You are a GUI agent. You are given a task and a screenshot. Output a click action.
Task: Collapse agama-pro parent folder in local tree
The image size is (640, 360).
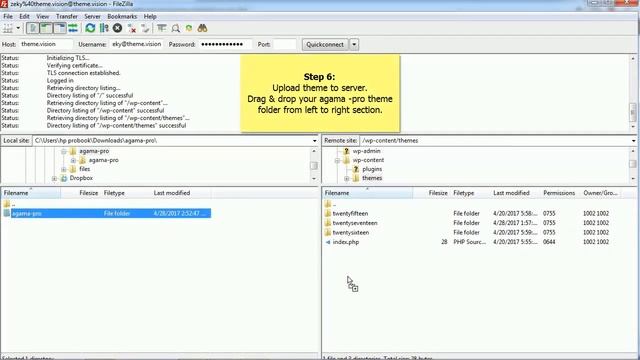click(x=64, y=151)
